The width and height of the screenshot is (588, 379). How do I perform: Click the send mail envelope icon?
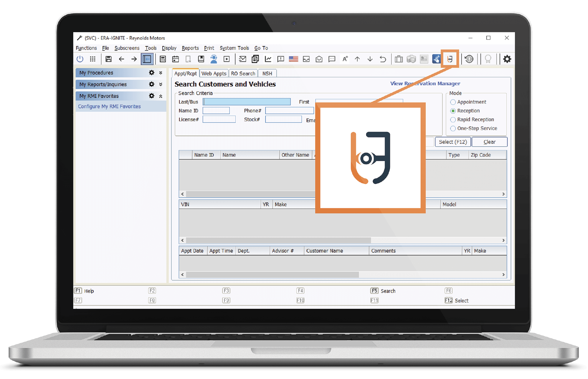tap(242, 59)
